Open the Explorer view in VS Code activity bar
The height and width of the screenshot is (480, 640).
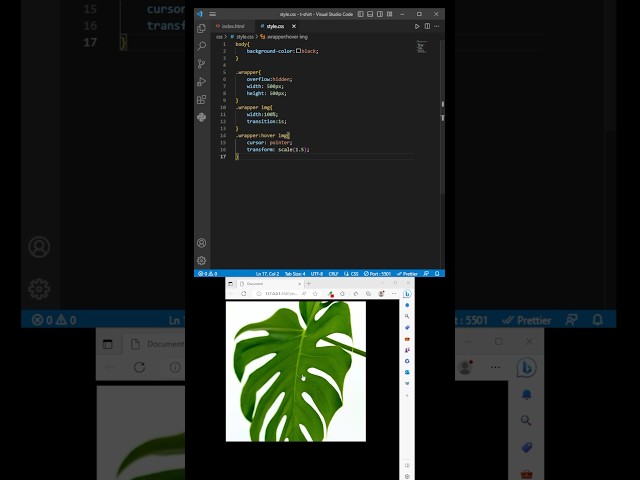[x=201, y=28]
